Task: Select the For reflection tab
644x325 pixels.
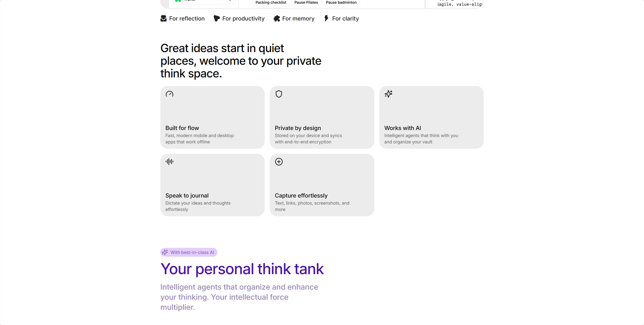Action: coord(183,18)
